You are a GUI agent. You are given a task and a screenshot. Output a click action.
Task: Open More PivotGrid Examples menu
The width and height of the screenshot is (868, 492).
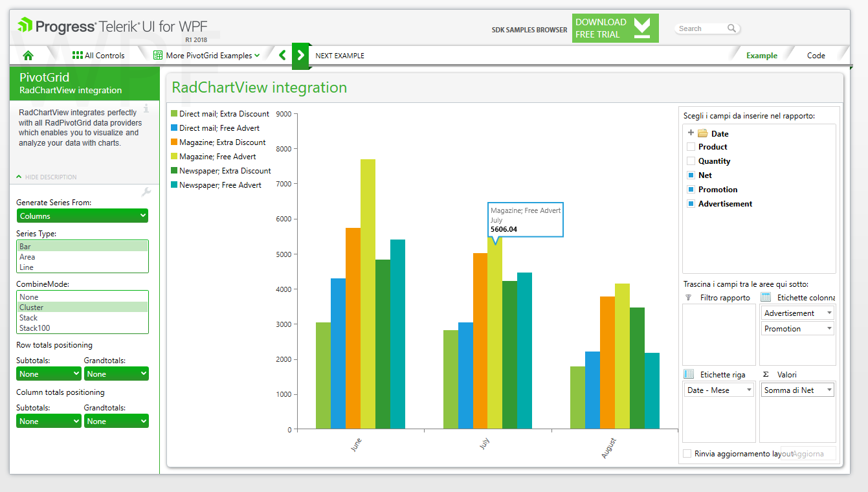206,55
